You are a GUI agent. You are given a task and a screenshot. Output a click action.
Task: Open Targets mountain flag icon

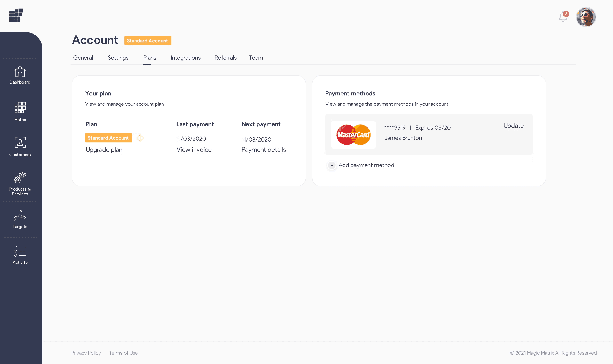20,215
